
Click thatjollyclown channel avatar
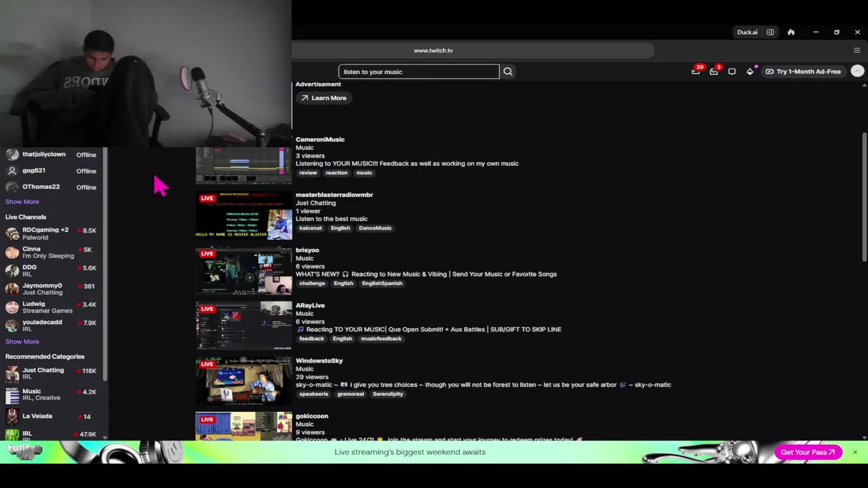coord(12,155)
